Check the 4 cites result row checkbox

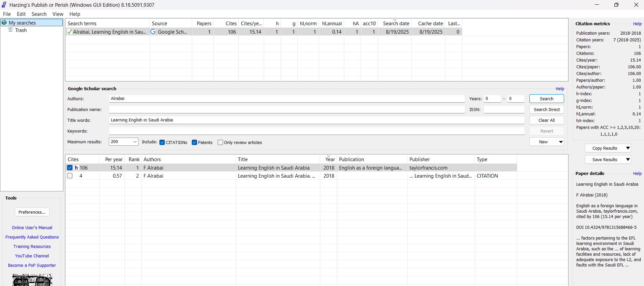point(70,176)
